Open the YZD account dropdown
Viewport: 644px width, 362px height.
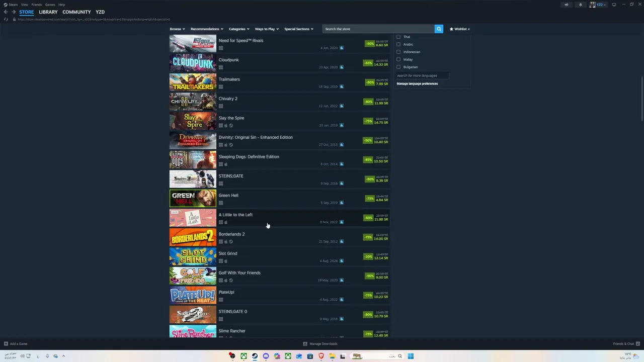click(599, 5)
